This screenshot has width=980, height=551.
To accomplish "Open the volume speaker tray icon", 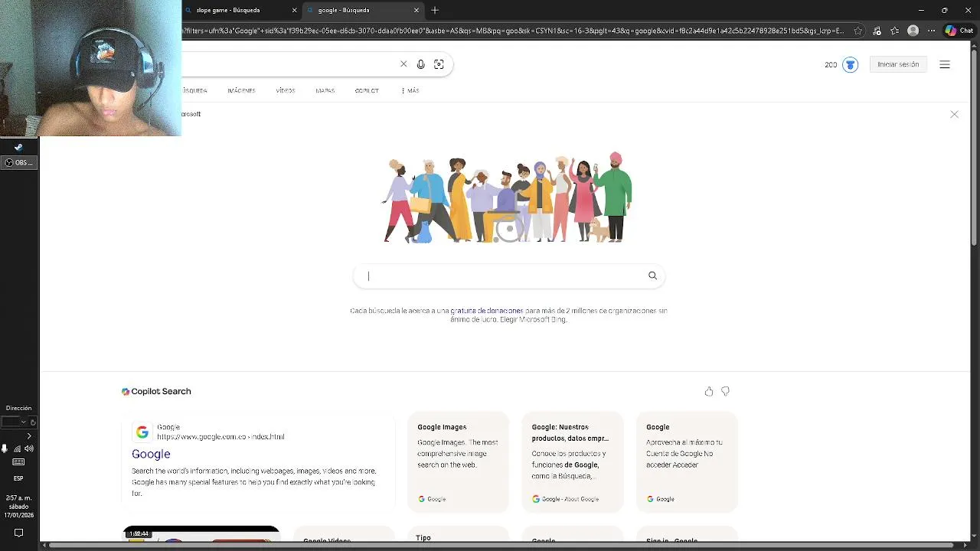I will [x=29, y=449].
